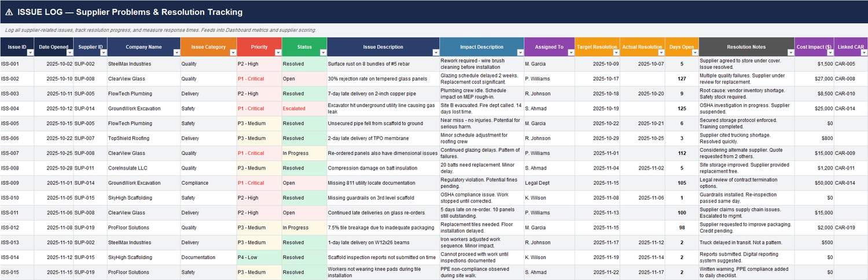The image size is (868, 280).
Task: Click 'Legal review of contract termination' notes
Action: coord(746,183)
